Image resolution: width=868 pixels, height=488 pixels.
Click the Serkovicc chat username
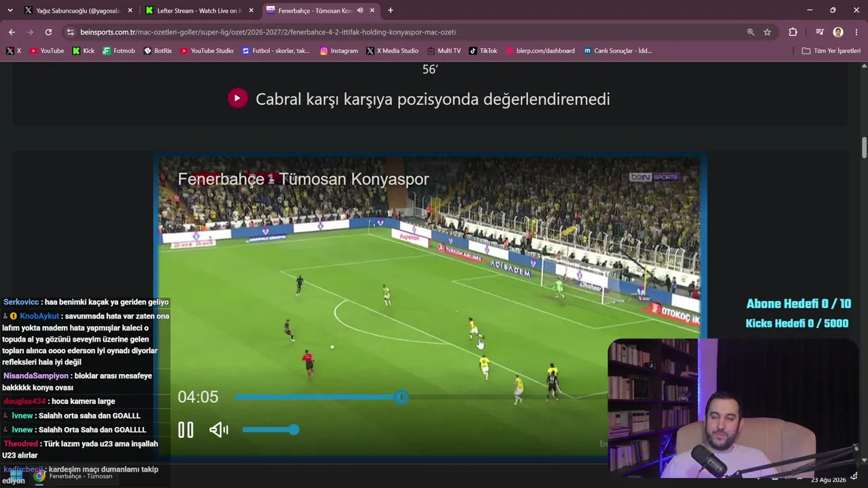click(x=21, y=302)
